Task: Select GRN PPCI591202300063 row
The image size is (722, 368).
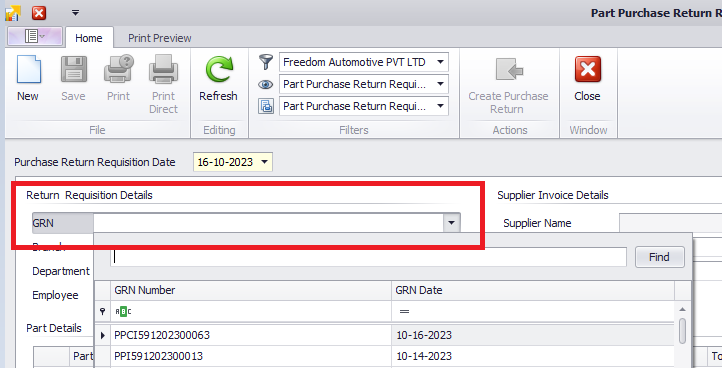Action: pyautogui.click(x=385, y=335)
